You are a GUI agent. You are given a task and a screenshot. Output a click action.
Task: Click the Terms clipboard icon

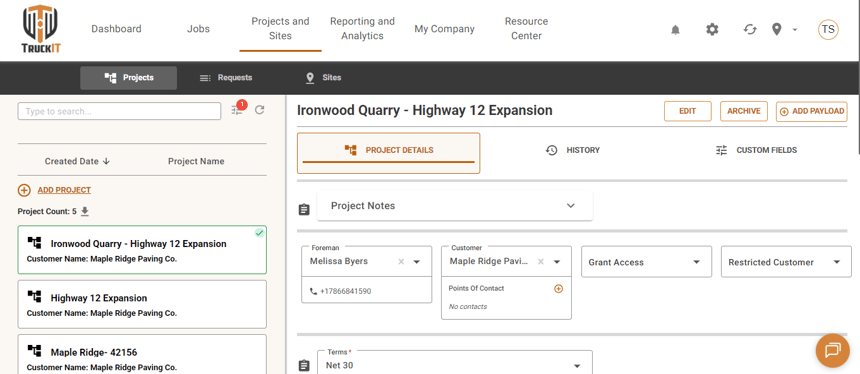tap(304, 366)
